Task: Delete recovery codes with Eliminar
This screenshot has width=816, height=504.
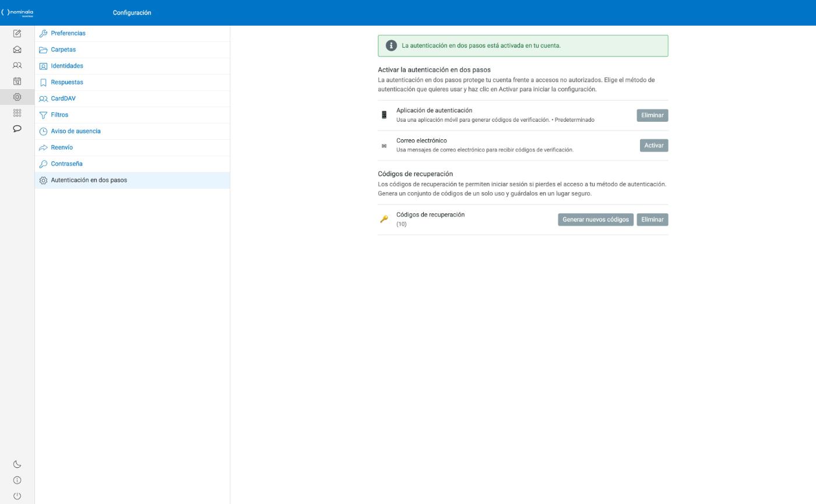Action: pyautogui.click(x=652, y=220)
